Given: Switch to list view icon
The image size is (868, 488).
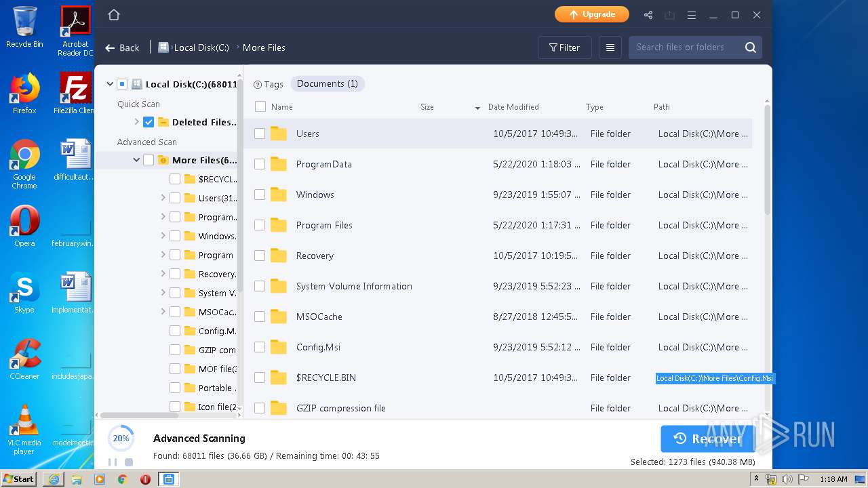Looking at the screenshot, I should coord(610,47).
